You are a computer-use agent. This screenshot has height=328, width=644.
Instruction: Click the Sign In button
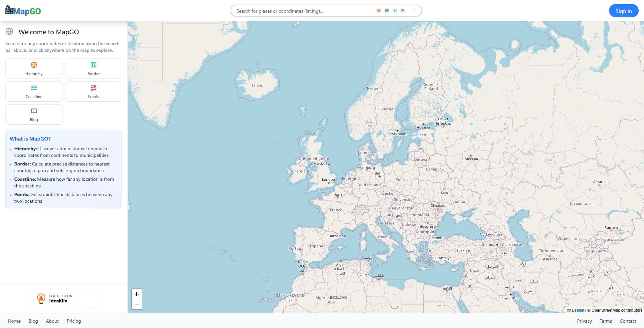point(623,11)
